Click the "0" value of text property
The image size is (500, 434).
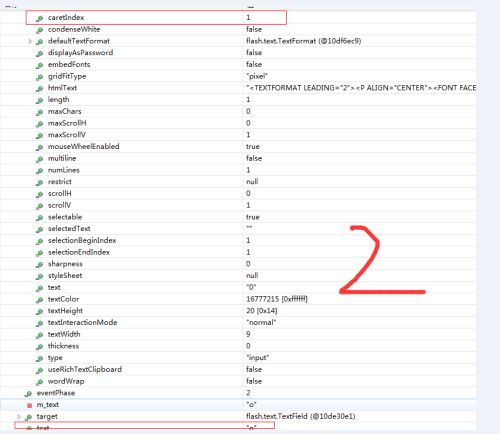pos(251,287)
